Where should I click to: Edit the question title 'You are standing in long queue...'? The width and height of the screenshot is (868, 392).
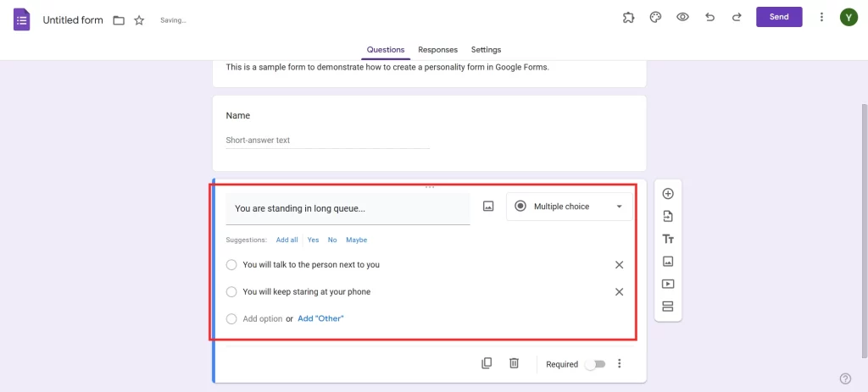point(348,208)
